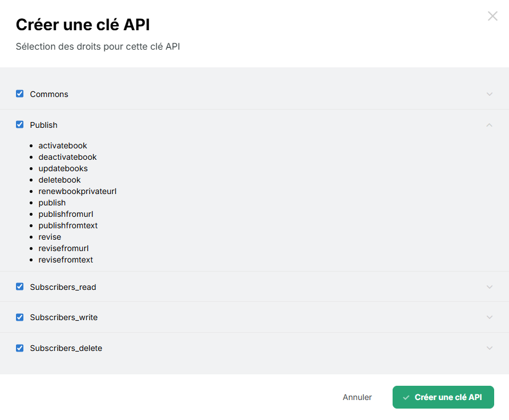Expand the Subscribers_write chevron
Image resolution: width=509 pixels, height=420 pixels.
click(490, 317)
